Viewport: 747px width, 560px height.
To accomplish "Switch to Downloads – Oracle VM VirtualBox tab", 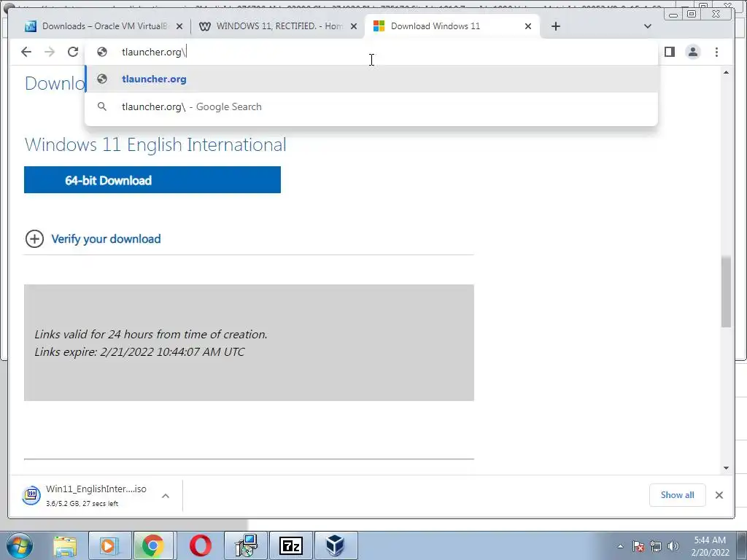I will [x=104, y=26].
